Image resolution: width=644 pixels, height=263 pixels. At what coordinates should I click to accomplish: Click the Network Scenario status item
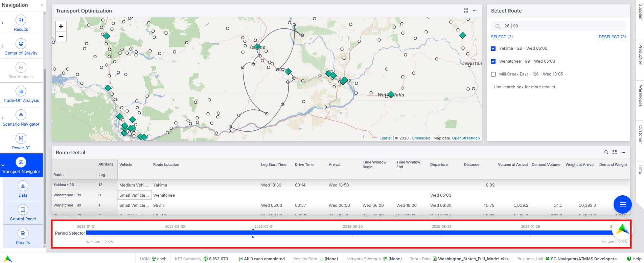tap(374, 259)
